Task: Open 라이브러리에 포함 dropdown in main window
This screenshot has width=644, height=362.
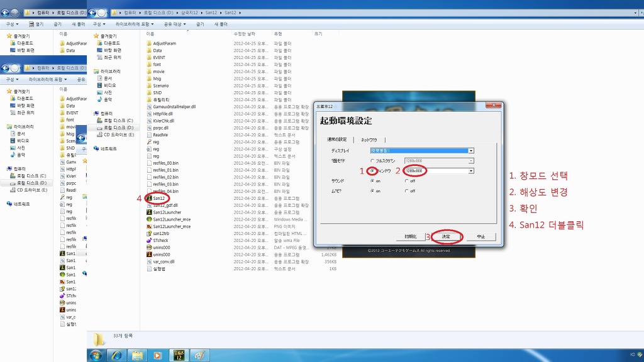Action: (135, 25)
